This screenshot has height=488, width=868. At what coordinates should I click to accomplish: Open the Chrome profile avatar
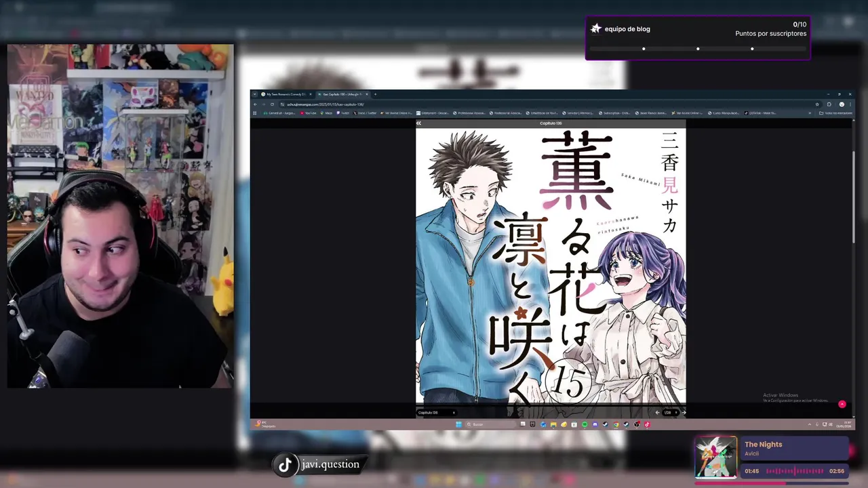point(842,104)
